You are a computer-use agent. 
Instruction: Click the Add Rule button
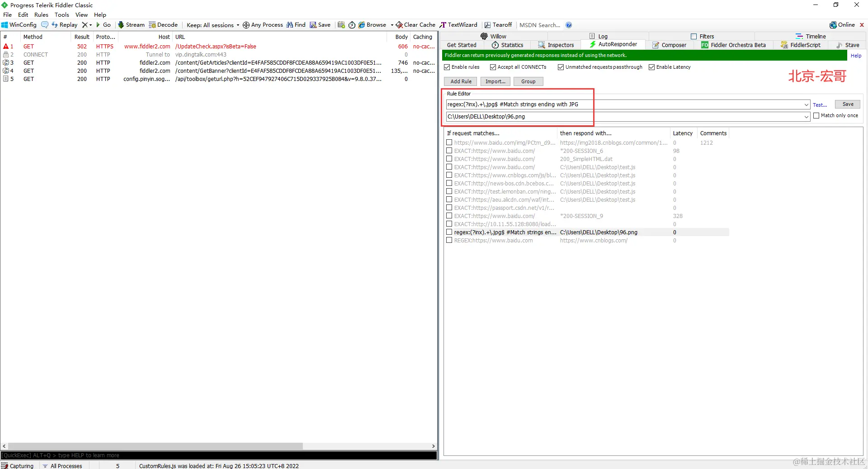(x=461, y=81)
